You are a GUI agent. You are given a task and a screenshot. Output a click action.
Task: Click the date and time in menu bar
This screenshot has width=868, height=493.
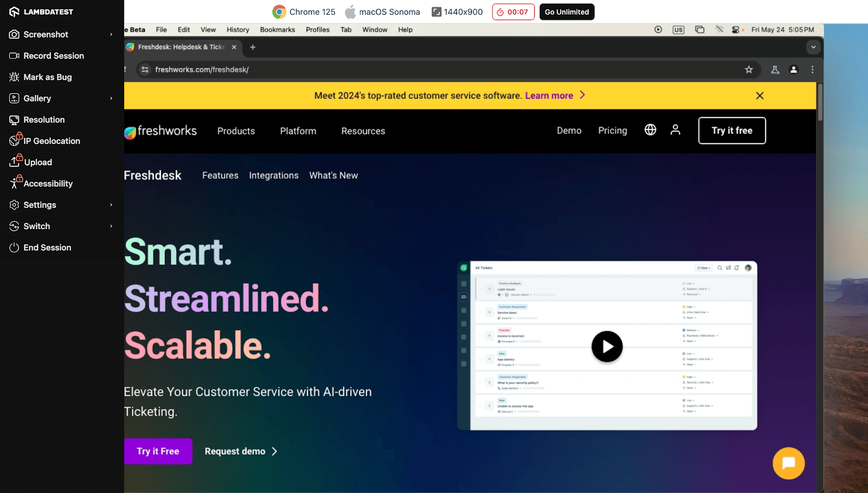[x=782, y=30]
